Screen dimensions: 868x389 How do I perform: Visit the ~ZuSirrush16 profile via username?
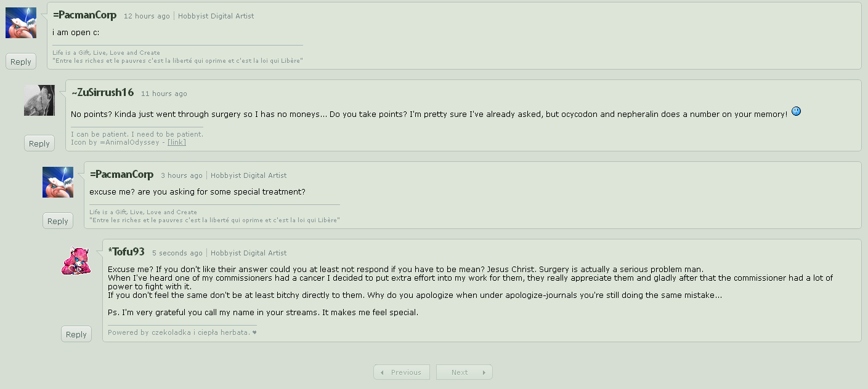[x=103, y=93]
